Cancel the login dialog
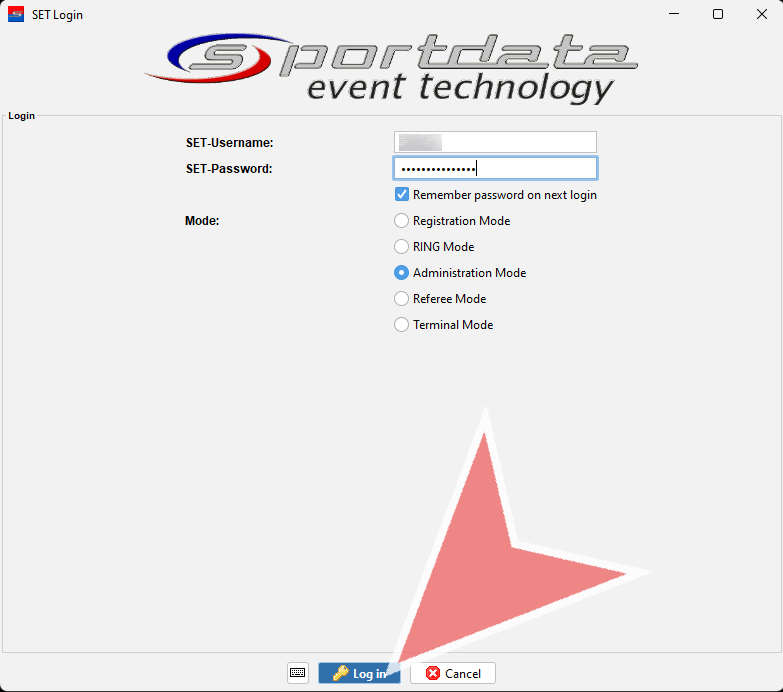 (x=453, y=673)
